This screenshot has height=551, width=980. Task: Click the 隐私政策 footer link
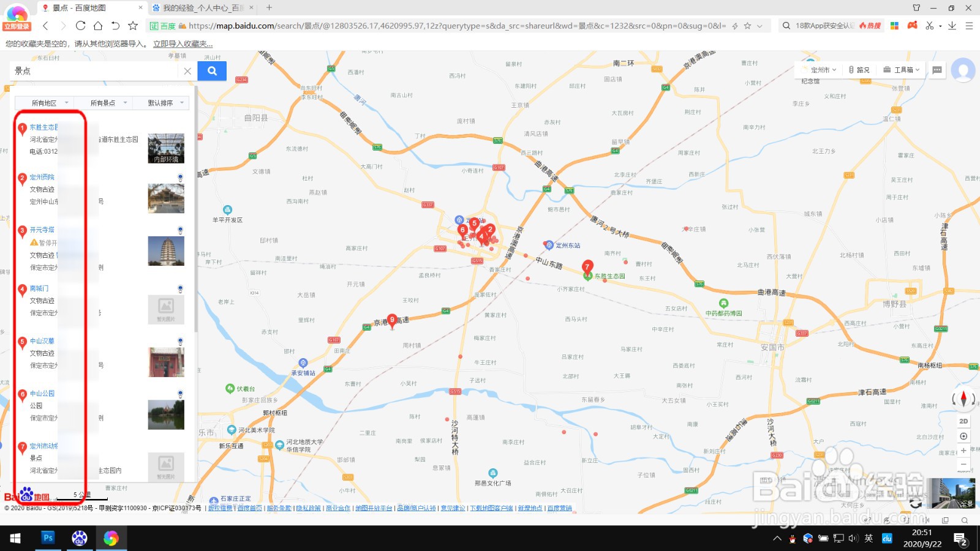[x=308, y=508]
